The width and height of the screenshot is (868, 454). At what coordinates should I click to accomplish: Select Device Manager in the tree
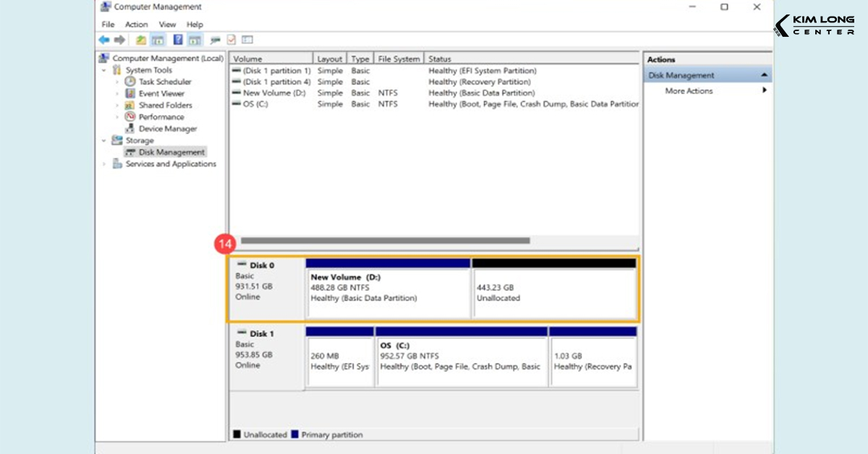pyautogui.click(x=168, y=129)
